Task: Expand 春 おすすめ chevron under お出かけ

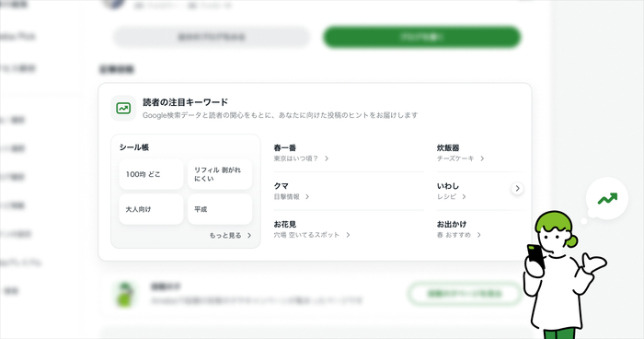Action: click(479, 235)
